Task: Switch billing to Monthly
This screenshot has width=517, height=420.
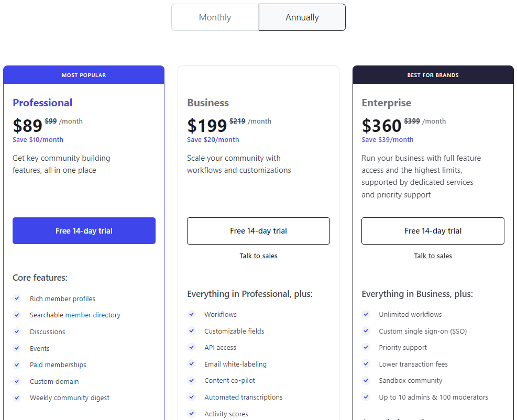Action: (215, 17)
